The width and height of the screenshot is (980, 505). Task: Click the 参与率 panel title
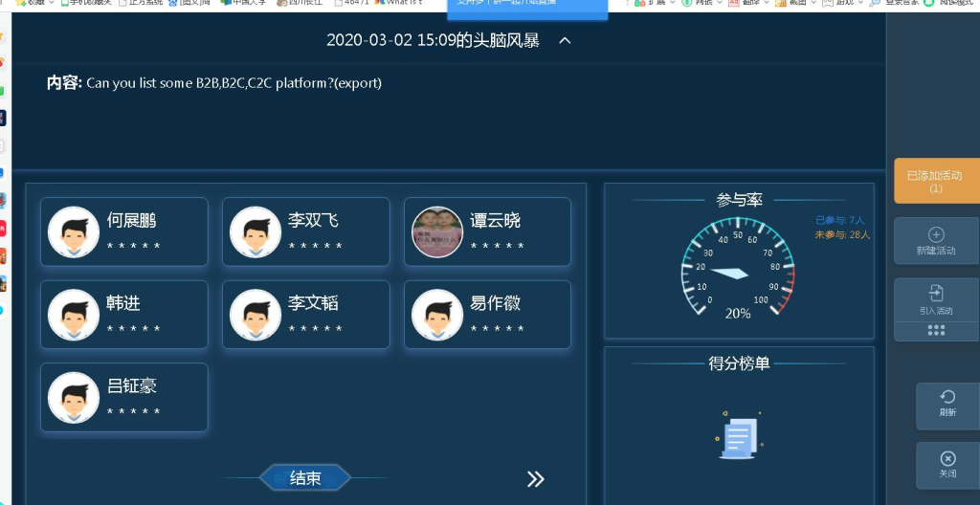point(740,200)
